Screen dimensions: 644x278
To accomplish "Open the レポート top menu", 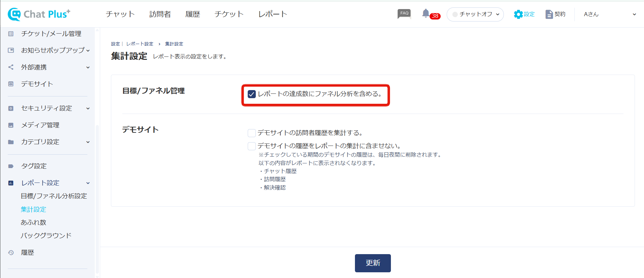I will 273,14.
